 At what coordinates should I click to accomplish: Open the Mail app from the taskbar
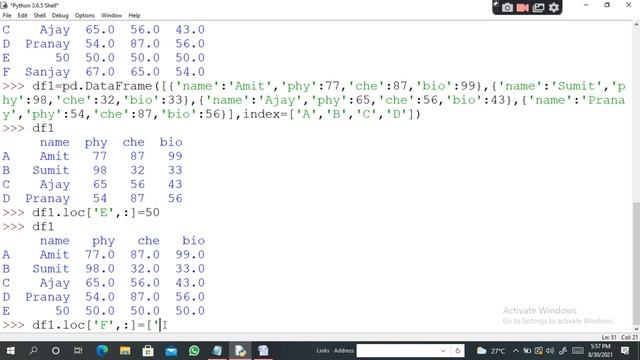pyautogui.click(x=171, y=351)
